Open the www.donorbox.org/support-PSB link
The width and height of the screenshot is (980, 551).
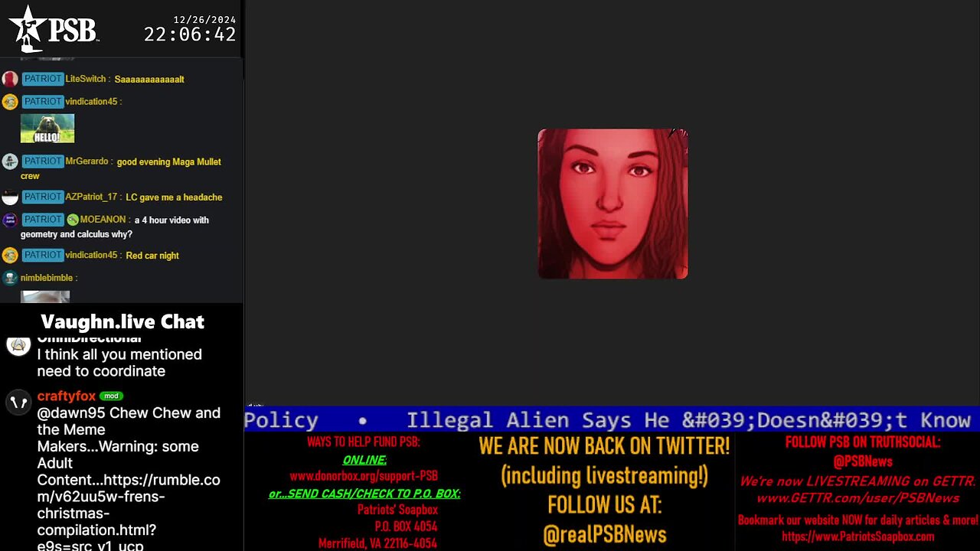pos(364,476)
